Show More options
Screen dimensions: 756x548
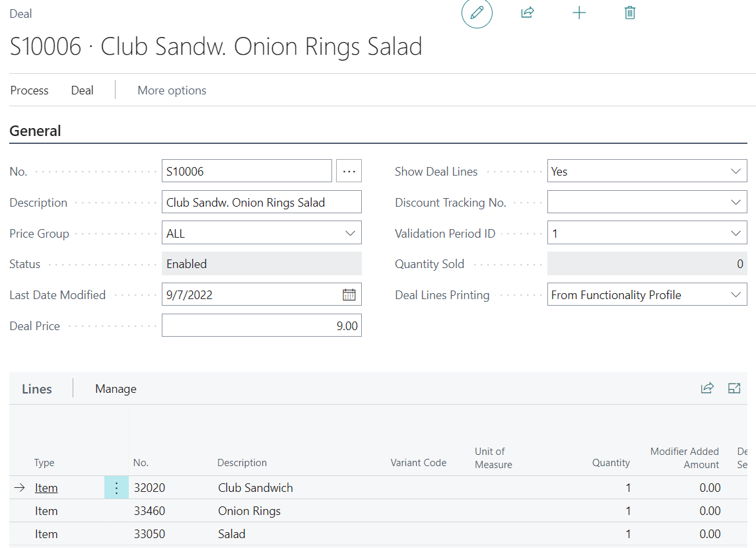(x=172, y=90)
